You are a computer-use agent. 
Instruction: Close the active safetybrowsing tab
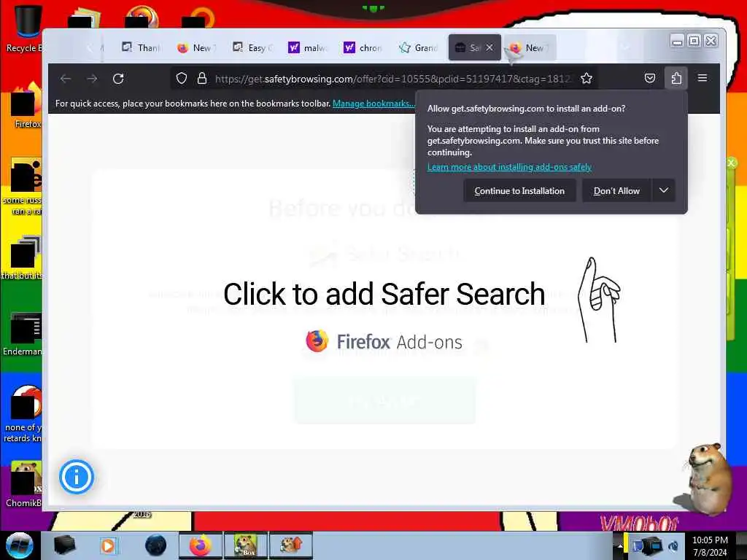[x=489, y=47]
